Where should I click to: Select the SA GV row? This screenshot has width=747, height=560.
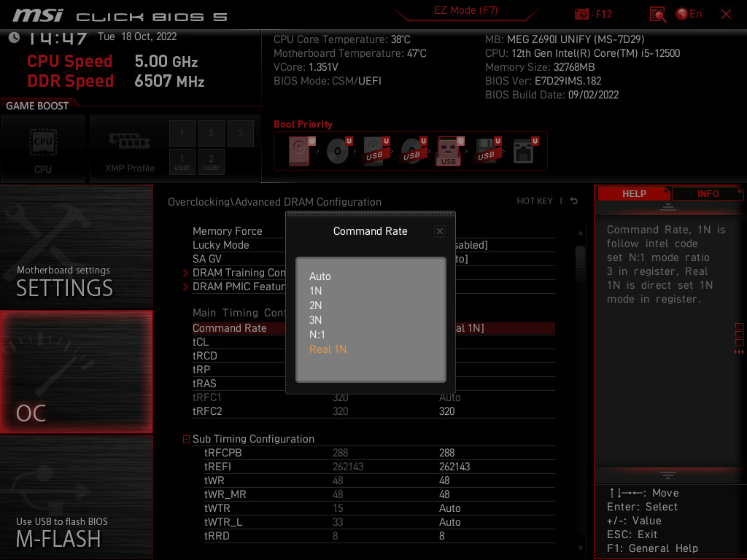(373, 259)
